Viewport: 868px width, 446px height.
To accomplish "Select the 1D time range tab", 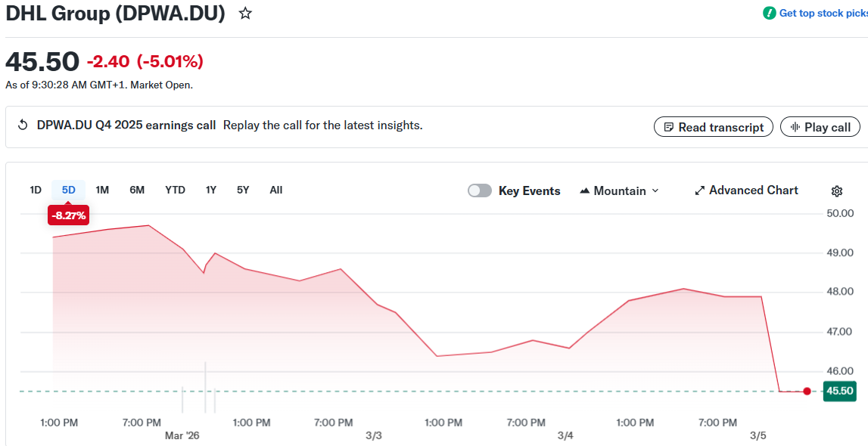I will pyautogui.click(x=36, y=190).
